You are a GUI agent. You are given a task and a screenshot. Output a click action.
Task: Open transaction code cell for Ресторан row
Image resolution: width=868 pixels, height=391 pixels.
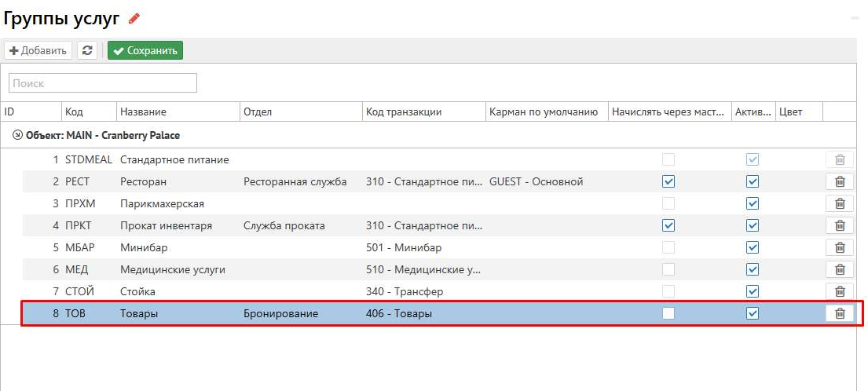[x=423, y=181]
